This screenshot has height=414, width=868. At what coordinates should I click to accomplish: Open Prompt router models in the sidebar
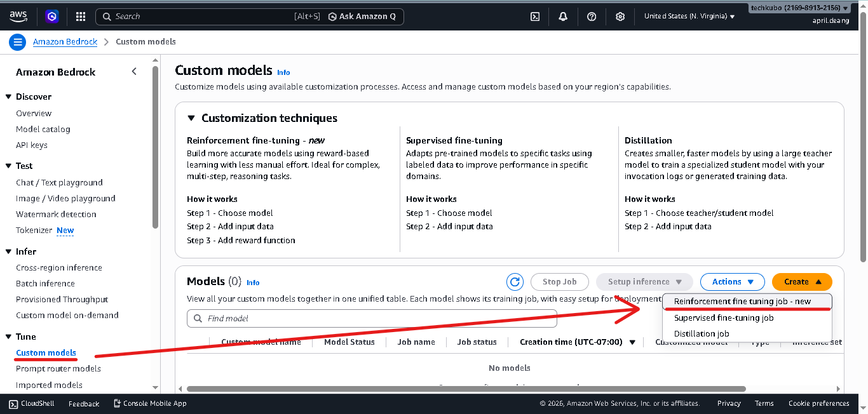coord(58,368)
